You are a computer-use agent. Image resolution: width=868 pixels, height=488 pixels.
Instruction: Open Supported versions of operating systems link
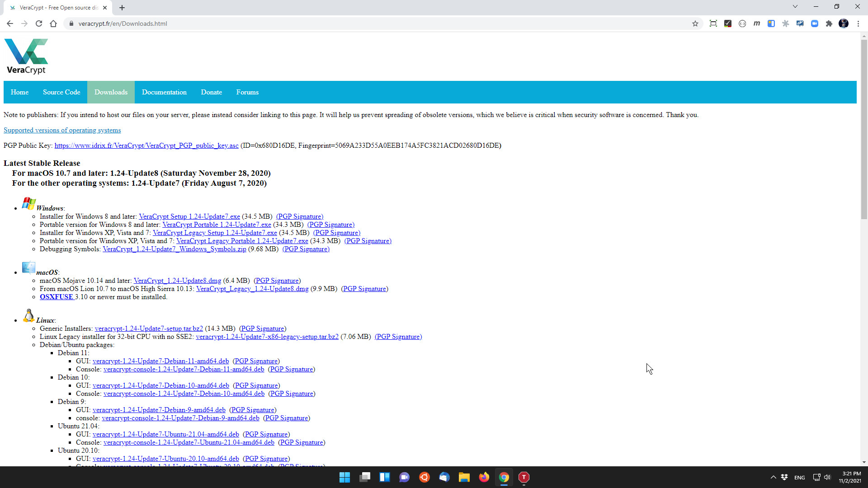click(62, 130)
